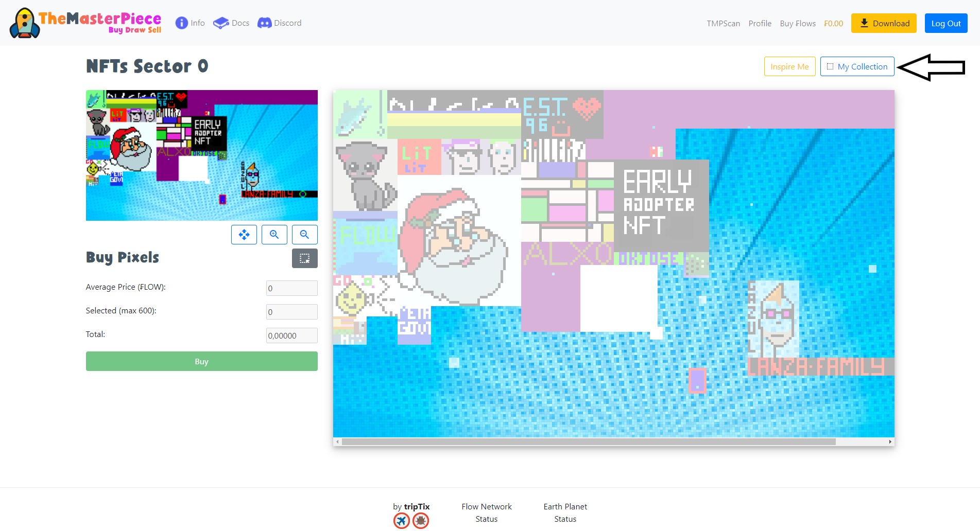Toggle My Collection checkbox
980x531 pixels.
(x=830, y=66)
